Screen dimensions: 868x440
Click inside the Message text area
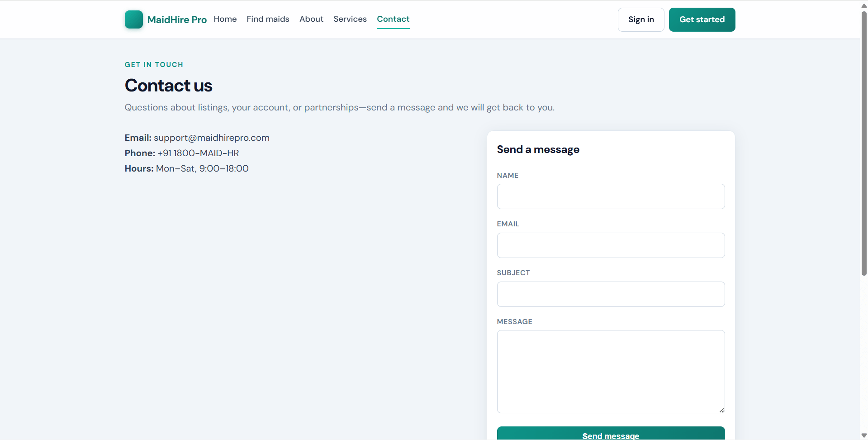tap(611, 372)
